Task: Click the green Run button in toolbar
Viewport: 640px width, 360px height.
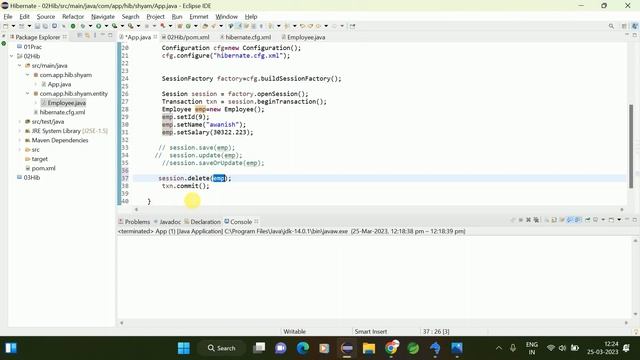Action: click(98, 26)
